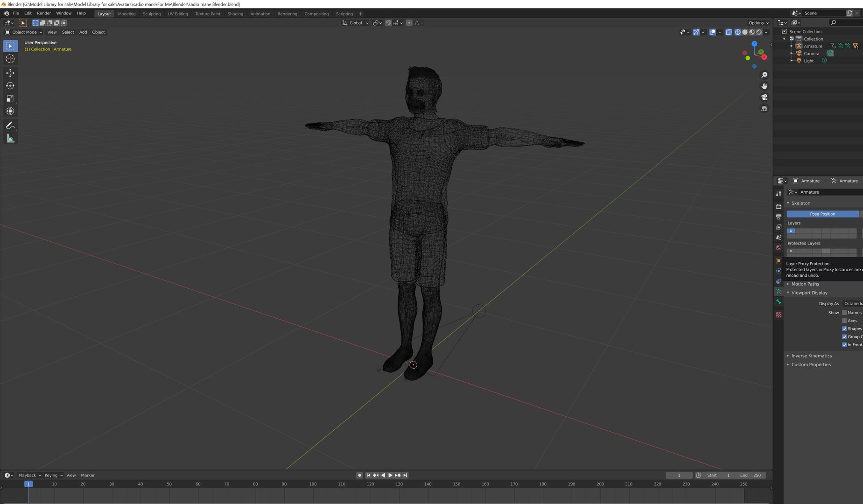Image resolution: width=863 pixels, height=504 pixels.
Task: Open the Global transform orientation dropdown
Action: click(x=355, y=23)
